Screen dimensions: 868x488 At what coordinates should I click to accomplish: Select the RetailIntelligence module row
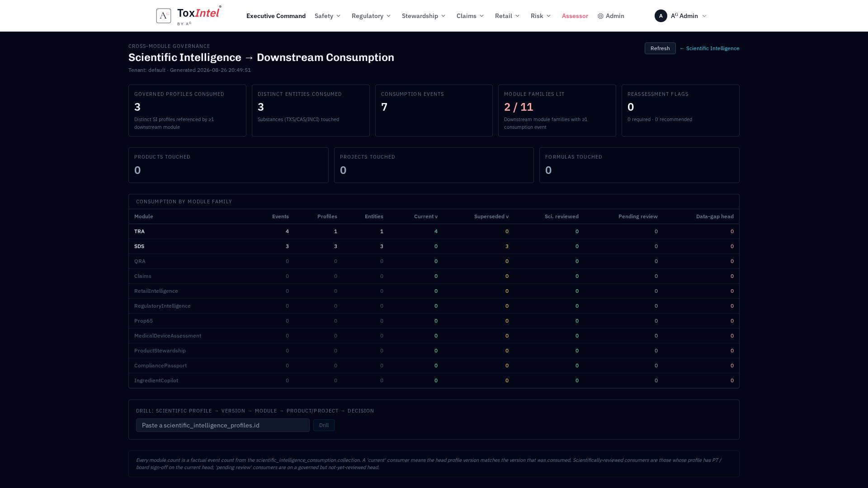tap(434, 291)
